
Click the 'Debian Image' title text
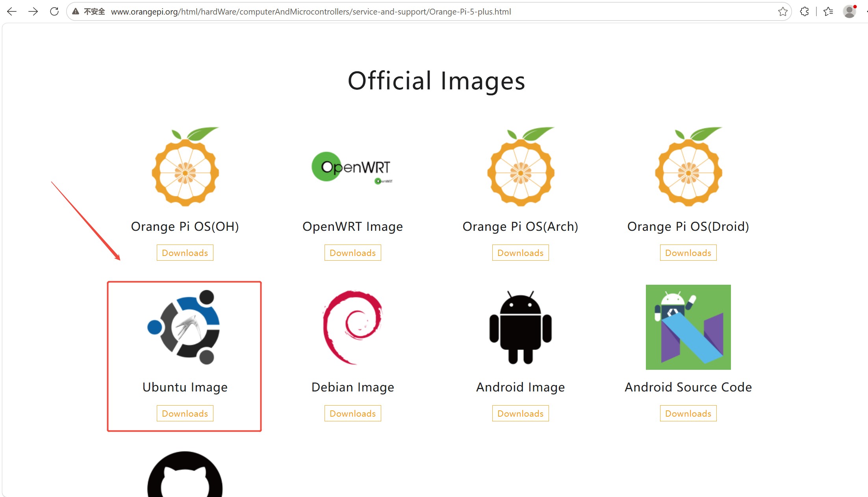point(353,387)
